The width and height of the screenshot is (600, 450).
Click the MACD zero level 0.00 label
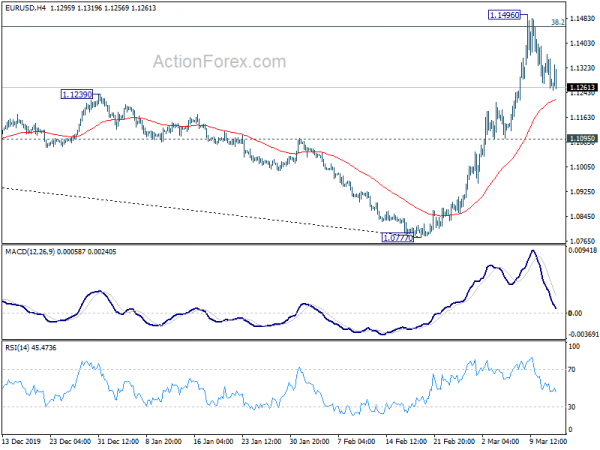575,313
